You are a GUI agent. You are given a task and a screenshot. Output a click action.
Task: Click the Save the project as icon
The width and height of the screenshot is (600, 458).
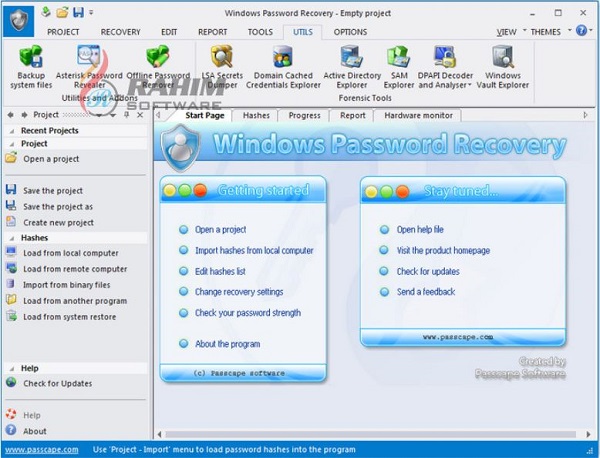tap(11, 205)
